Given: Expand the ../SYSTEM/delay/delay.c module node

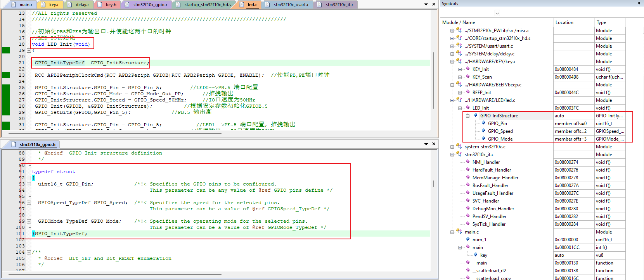Looking at the screenshot, I should click(x=452, y=54).
